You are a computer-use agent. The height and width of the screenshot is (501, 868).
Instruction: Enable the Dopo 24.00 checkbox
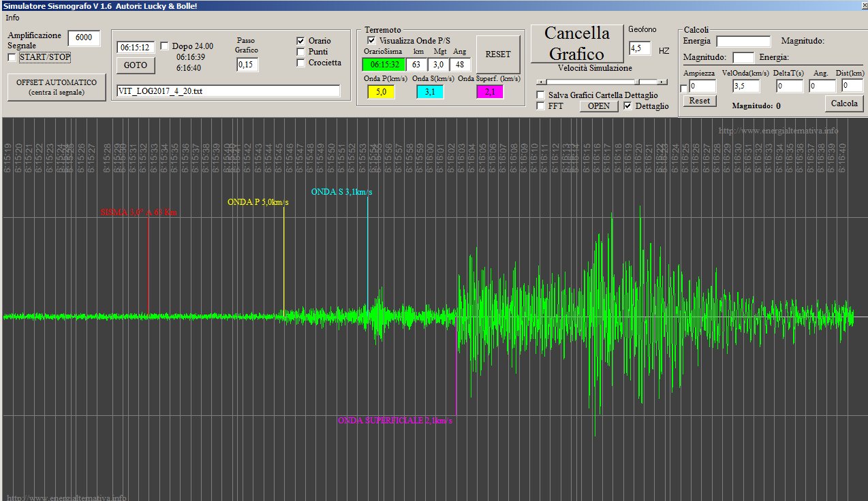tap(165, 46)
